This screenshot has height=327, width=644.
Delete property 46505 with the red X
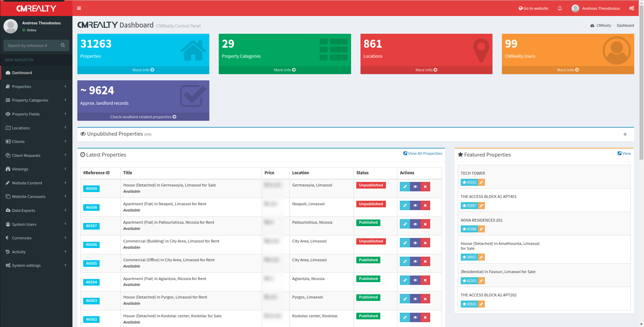(425, 262)
